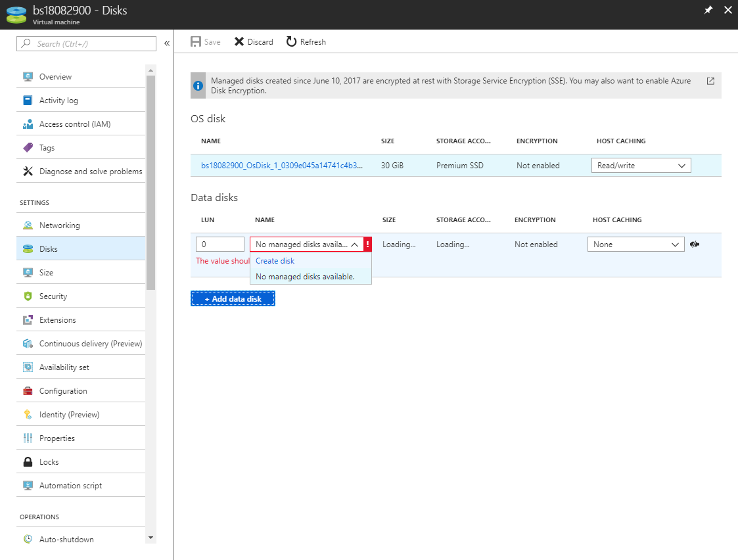
Task: Click the LUN number input field
Action: (x=220, y=245)
